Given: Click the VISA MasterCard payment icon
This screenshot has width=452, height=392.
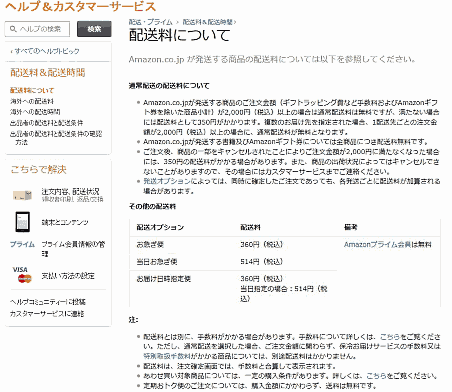Looking at the screenshot, I should (22, 275).
